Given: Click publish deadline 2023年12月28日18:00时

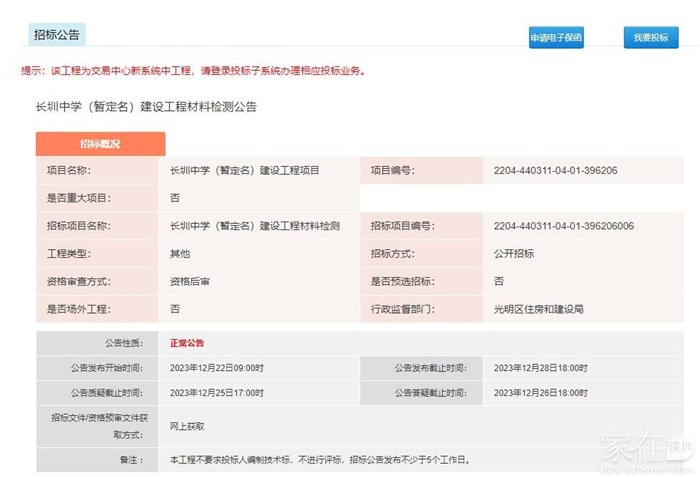Looking at the screenshot, I should coord(541,368).
